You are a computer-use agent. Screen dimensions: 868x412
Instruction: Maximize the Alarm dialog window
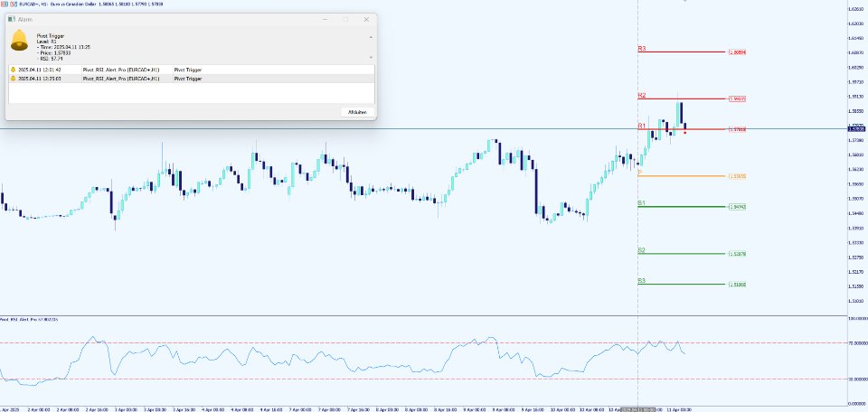click(345, 18)
